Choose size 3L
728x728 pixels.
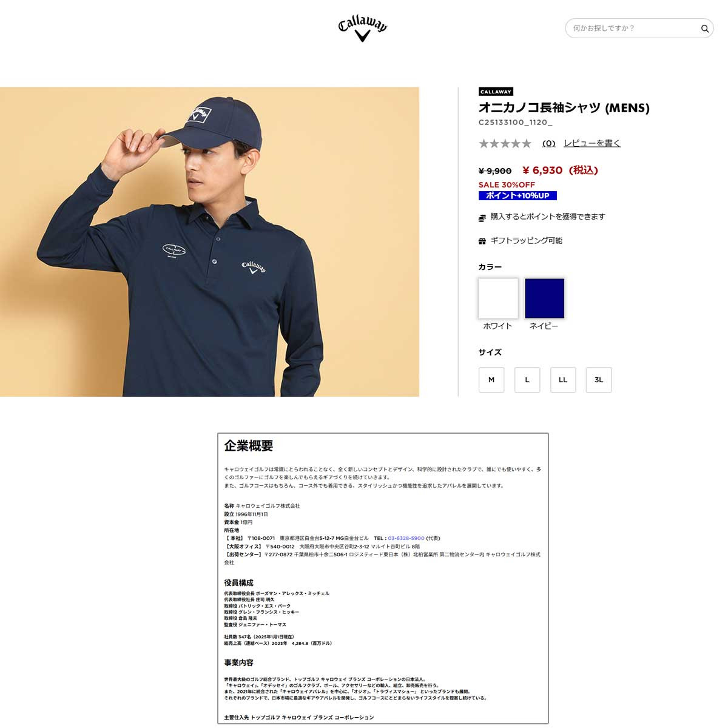(x=599, y=380)
